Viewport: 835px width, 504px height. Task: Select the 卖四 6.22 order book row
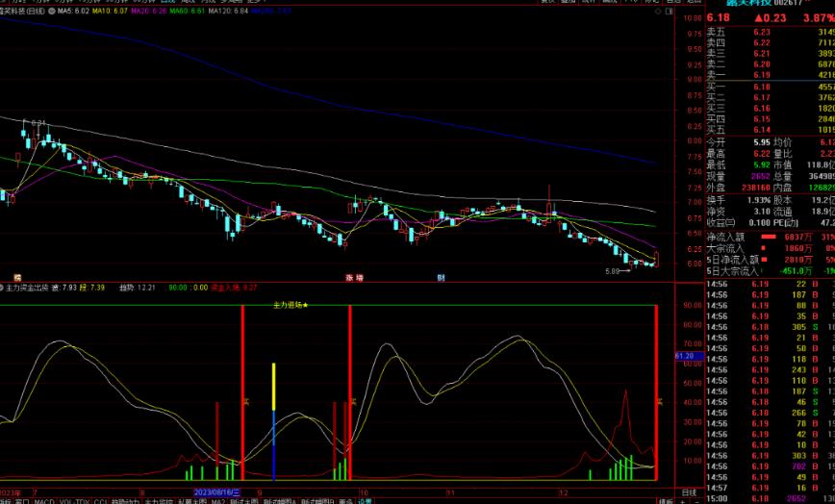point(770,42)
